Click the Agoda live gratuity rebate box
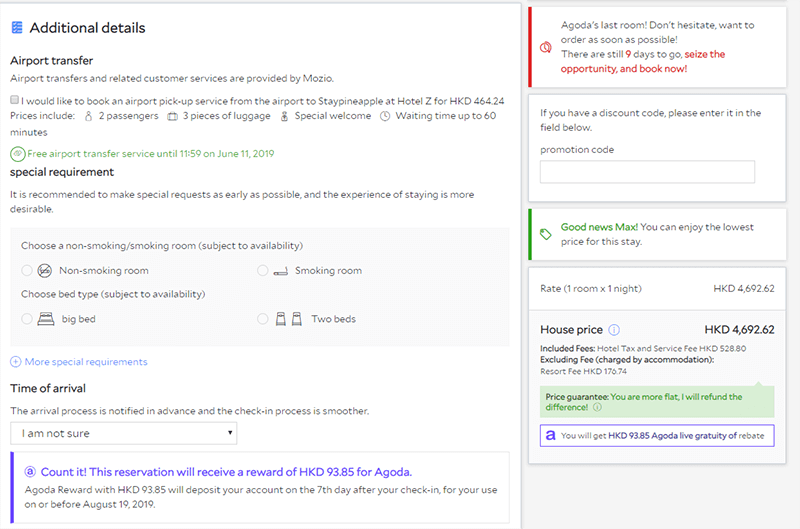 click(x=657, y=436)
